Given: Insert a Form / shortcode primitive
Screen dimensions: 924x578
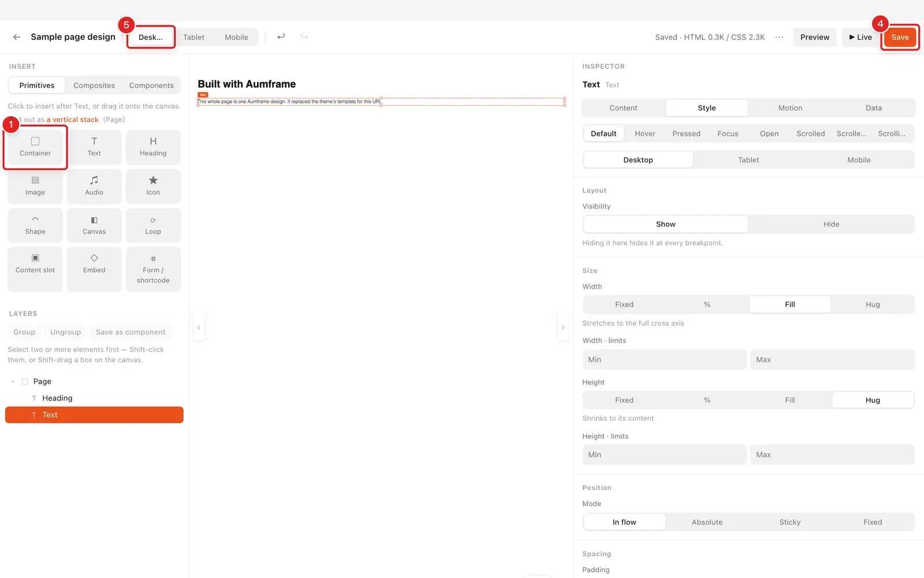Looking at the screenshot, I should point(153,269).
